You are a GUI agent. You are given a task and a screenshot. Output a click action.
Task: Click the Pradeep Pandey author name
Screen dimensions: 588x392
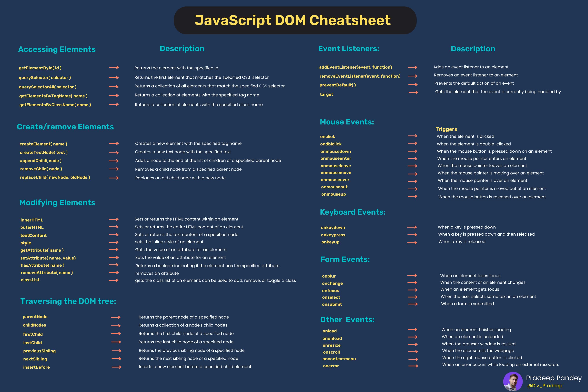click(554, 378)
